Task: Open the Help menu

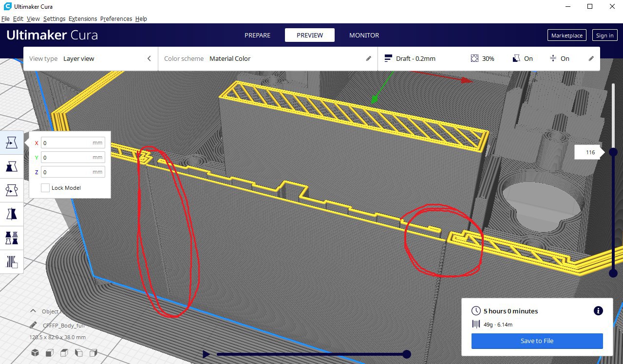Action: tap(141, 18)
